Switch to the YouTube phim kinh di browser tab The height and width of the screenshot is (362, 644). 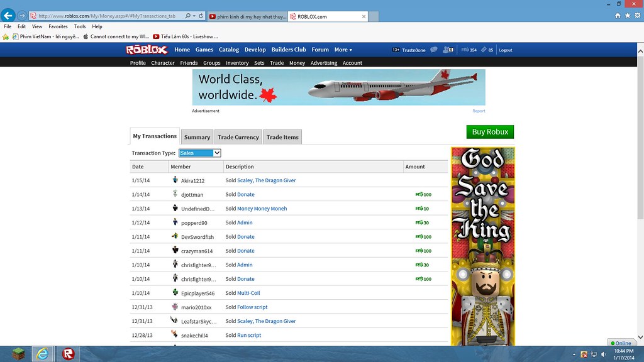coord(247,16)
